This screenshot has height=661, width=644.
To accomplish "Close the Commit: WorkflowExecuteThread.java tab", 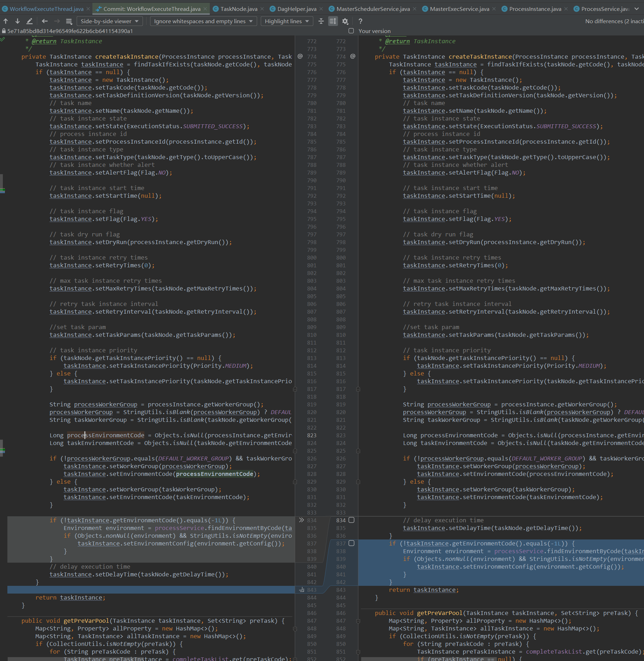I will pos(205,9).
